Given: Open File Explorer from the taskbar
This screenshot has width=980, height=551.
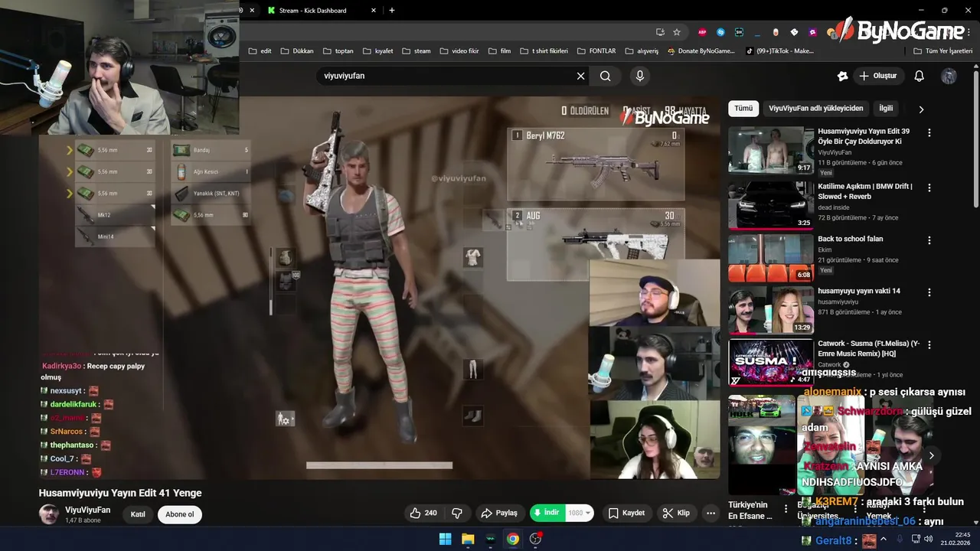Looking at the screenshot, I should 468,539.
